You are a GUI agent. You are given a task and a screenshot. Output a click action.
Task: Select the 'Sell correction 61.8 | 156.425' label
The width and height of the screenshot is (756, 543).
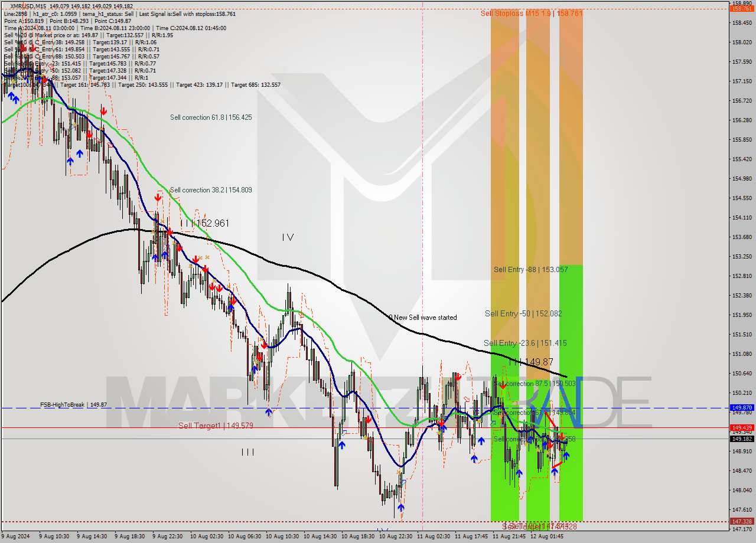[x=211, y=117]
